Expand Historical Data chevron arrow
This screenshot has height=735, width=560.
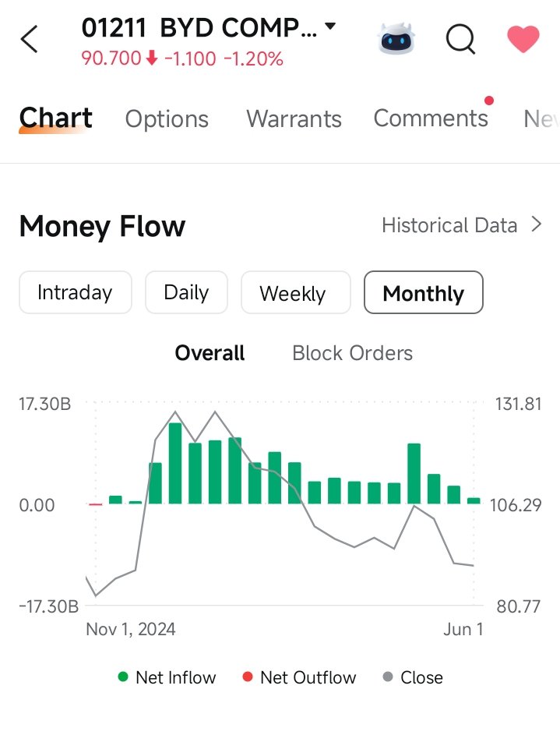point(537,224)
